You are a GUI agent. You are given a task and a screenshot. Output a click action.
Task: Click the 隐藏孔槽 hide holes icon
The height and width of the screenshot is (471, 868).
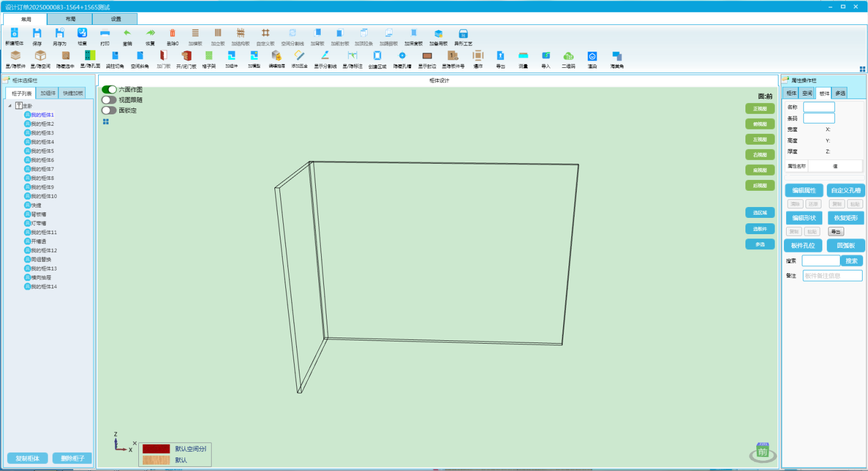point(402,56)
